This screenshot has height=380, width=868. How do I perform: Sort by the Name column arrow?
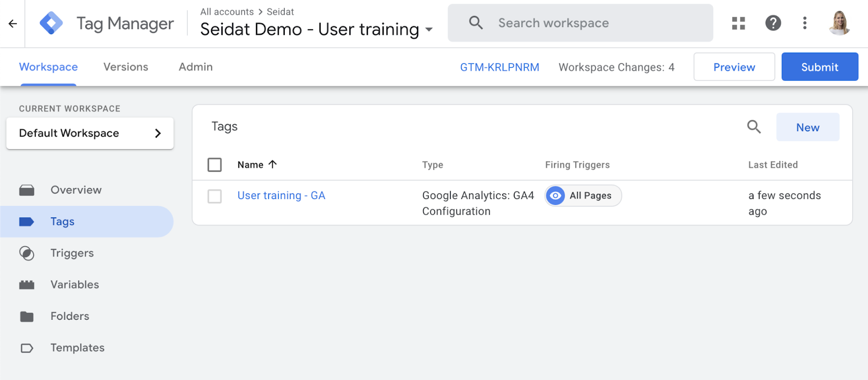(x=273, y=164)
